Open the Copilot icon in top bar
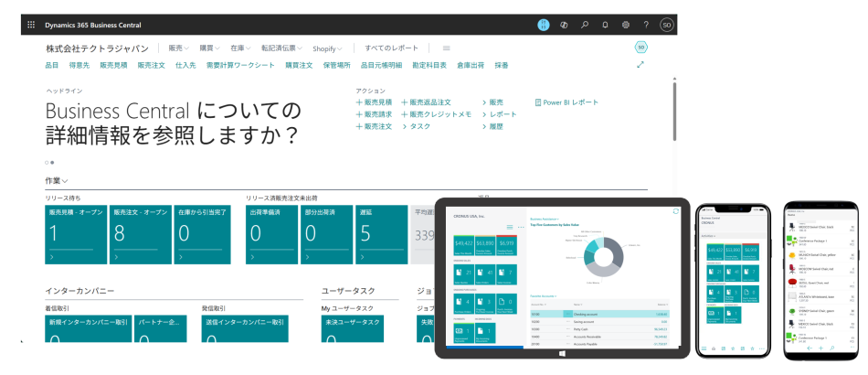The width and height of the screenshot is (868, 375). coord(564,25)
